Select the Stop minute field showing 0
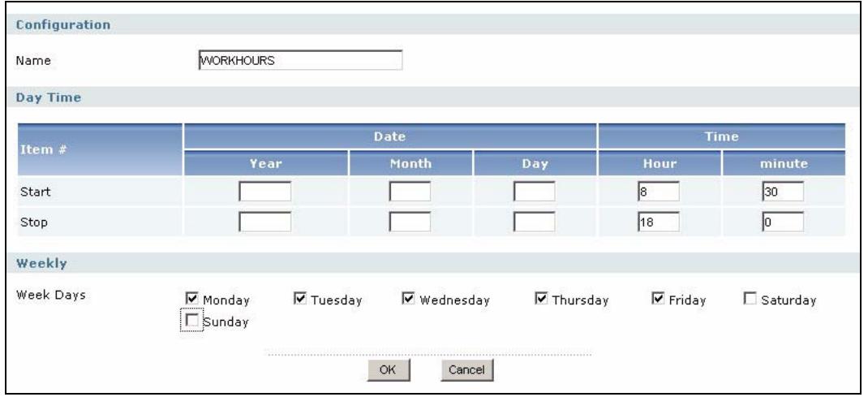The width and height of the screenshot is (868, 397). (783, 222)
